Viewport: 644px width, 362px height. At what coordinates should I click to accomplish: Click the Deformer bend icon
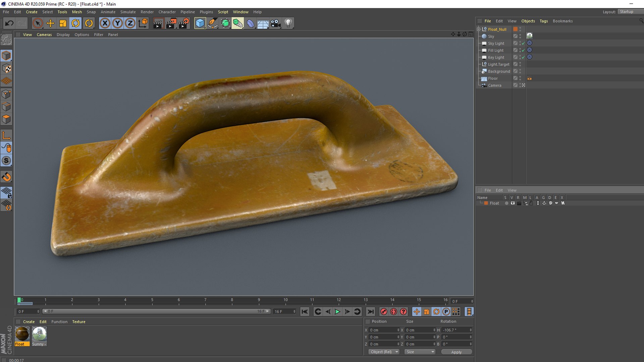point(251,23)
